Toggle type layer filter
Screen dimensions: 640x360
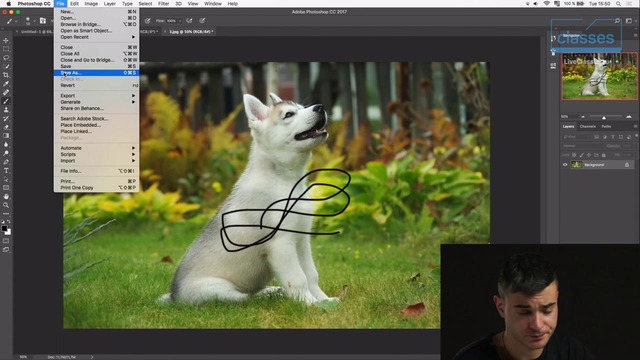613,137
